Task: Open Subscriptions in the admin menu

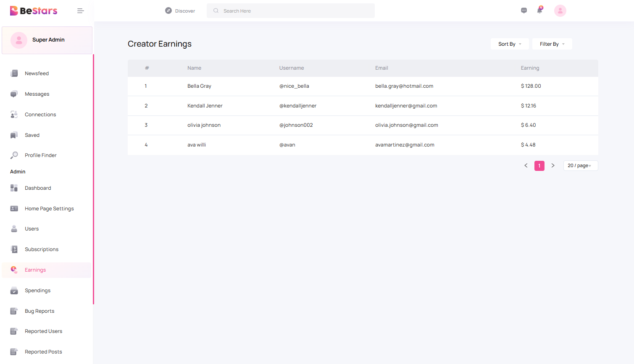Action: (x=42, y=249)
